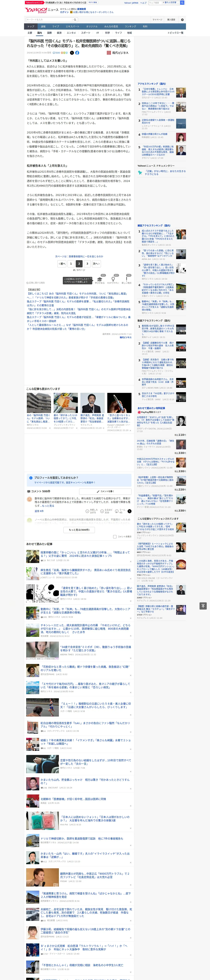Click the Yahoo! JAPAN news logo
Screen dimensions: 210x980
42,10
